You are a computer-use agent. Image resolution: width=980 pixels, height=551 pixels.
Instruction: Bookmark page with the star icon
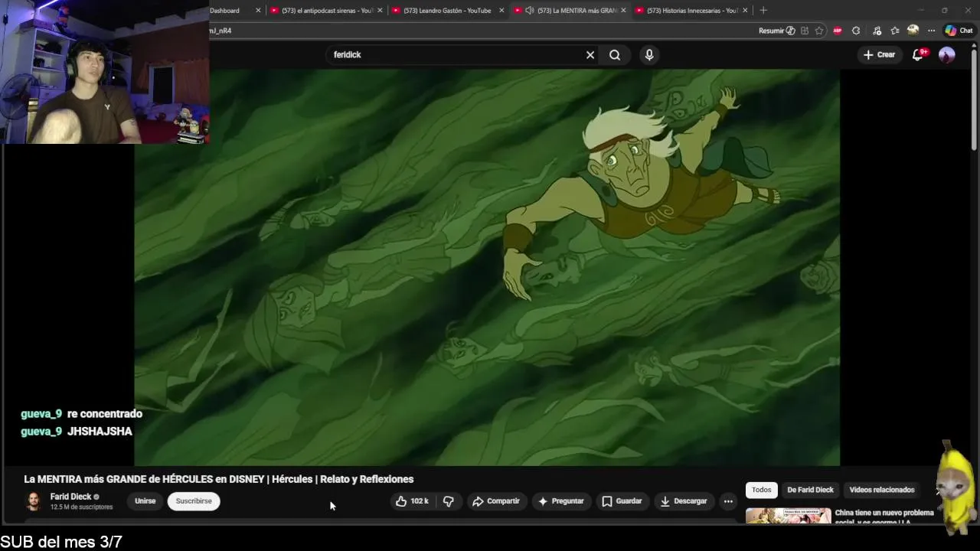point(819,31)
